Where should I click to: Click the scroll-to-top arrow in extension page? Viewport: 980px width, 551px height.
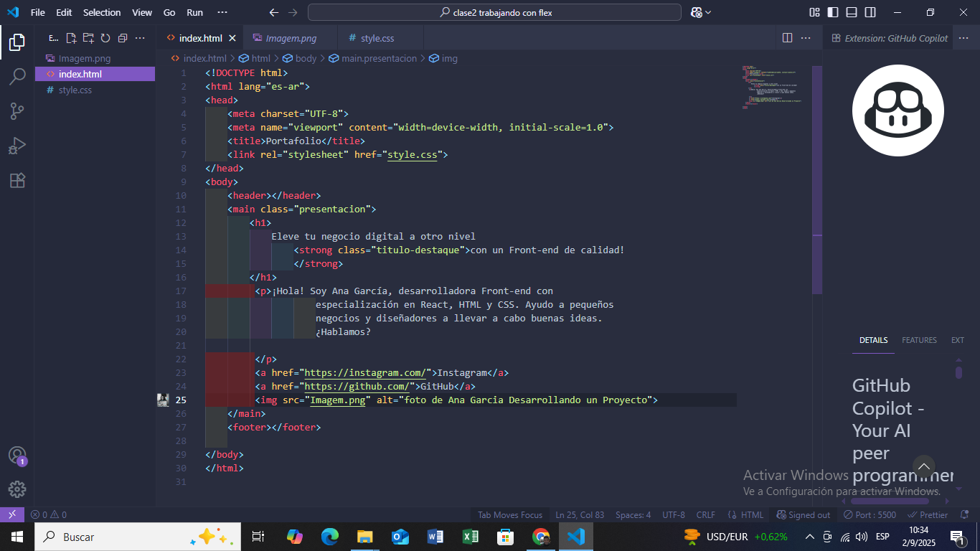pos(923,466)
